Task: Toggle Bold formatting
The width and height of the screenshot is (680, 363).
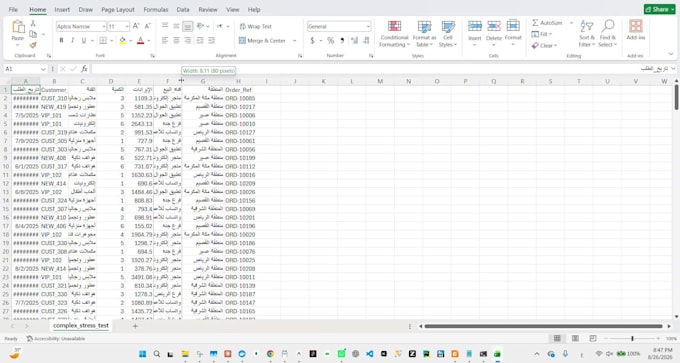Action: coord(61,40)
